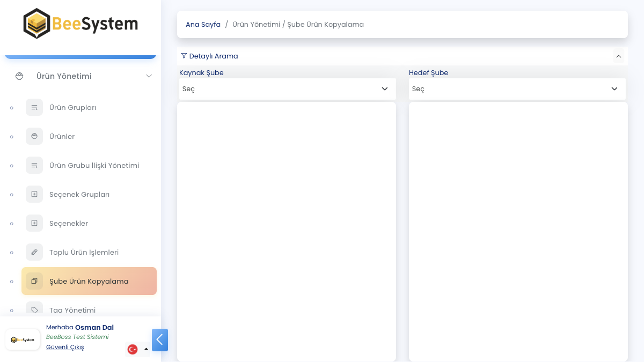Viewport: 644px width, 362px height.
Task: Click the BeeSystem user avatar thumbnail
Action: [x=23, y=339]
